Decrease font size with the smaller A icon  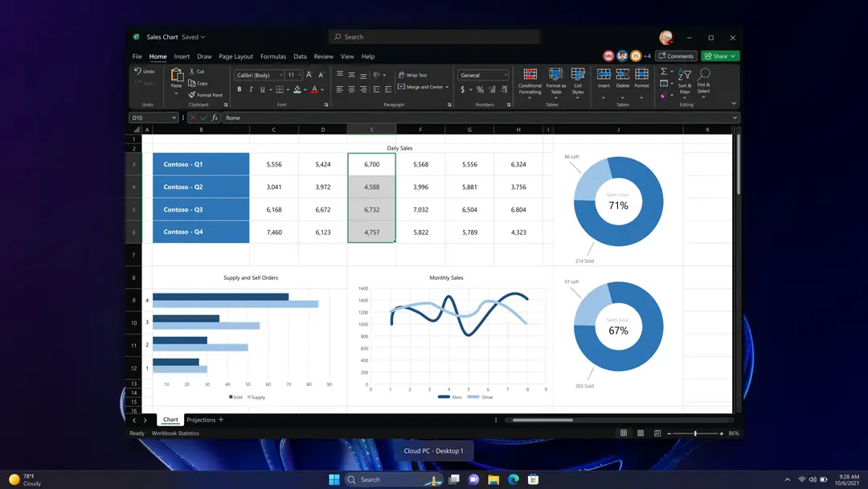pyautogui.click(x=321, y=75)
